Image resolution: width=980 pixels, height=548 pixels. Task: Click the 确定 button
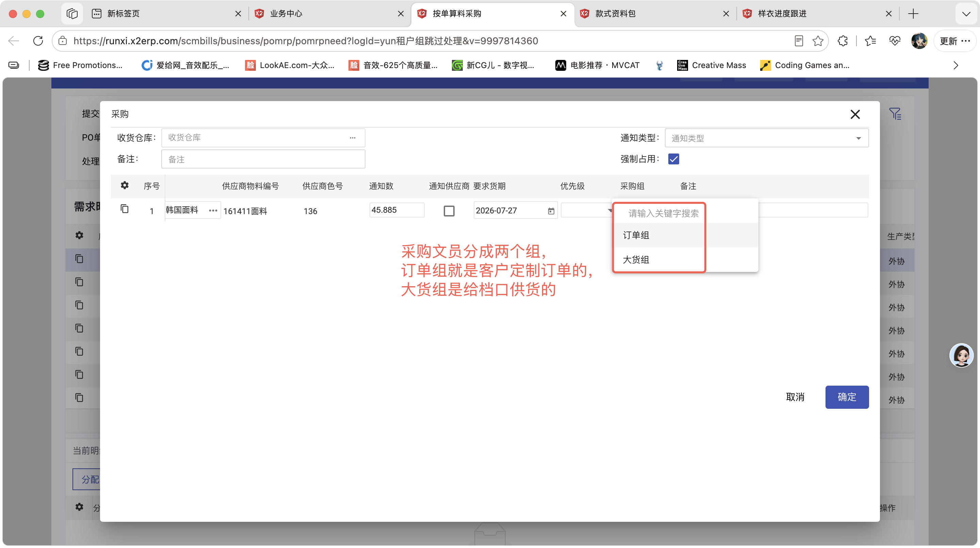[847, 397]
